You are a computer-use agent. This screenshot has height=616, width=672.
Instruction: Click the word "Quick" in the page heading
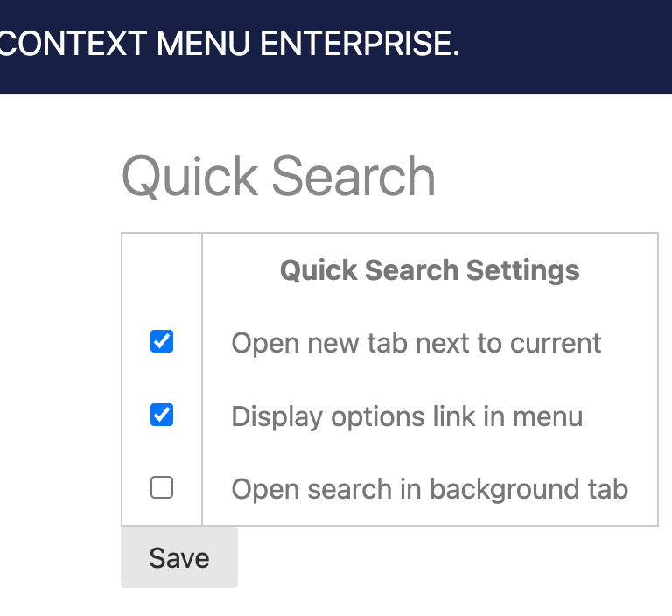(190, 176)
